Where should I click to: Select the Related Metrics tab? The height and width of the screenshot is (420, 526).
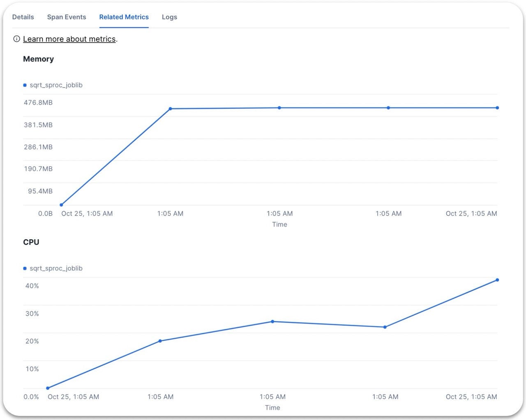pos(124,17)
